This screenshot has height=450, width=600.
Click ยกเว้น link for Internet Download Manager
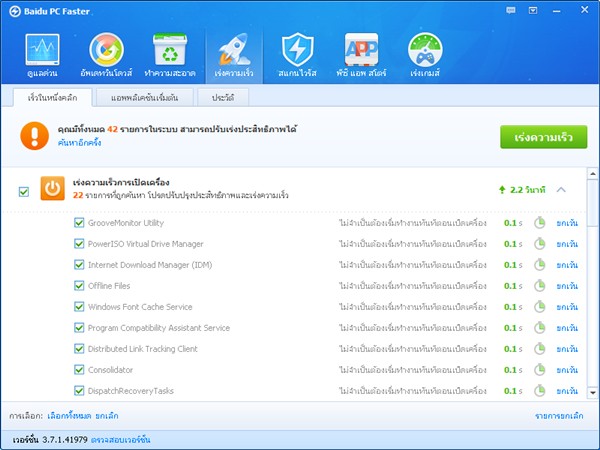pos(567,265)
